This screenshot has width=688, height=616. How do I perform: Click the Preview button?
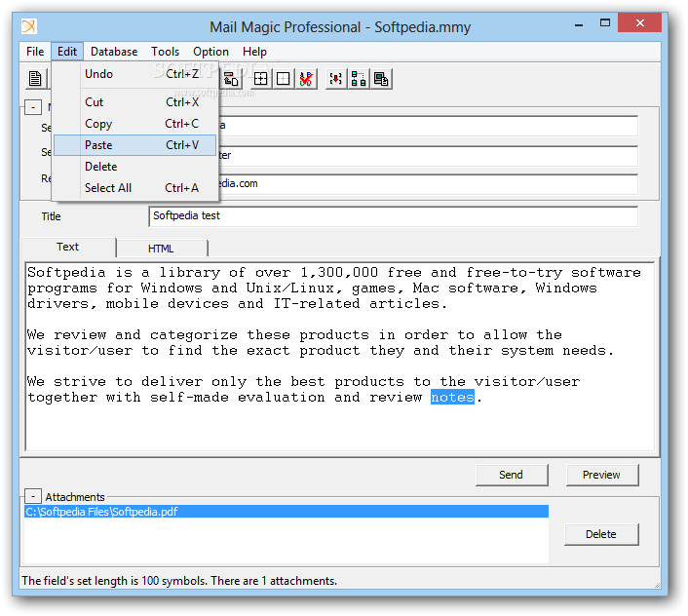click(x=602, y=475)
